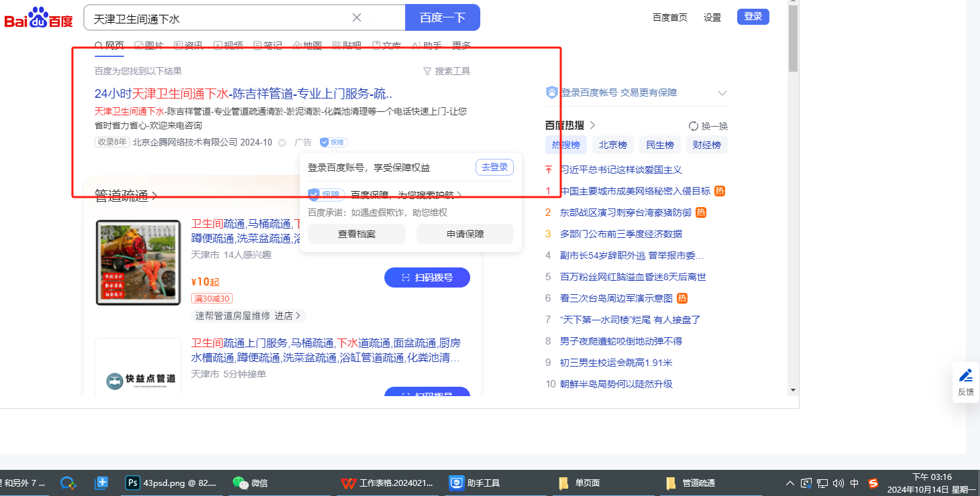Click the 反馈 feedback pencil icon
This screenshot has width=980, height=496.
pos(965,375)
